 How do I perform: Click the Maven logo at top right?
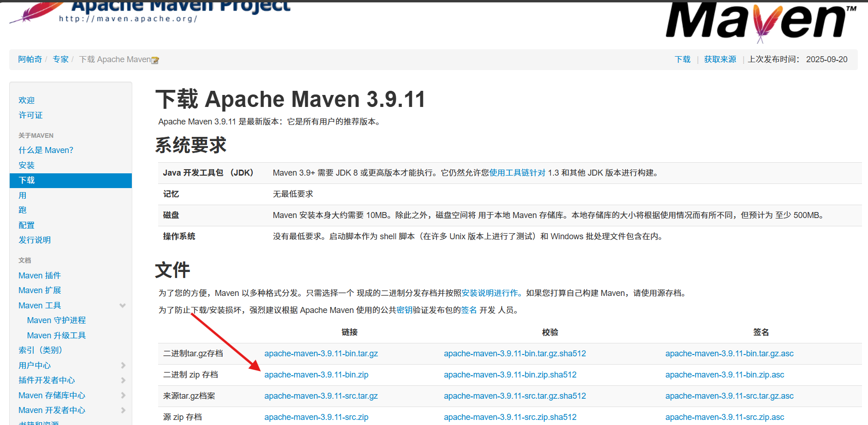761,22
